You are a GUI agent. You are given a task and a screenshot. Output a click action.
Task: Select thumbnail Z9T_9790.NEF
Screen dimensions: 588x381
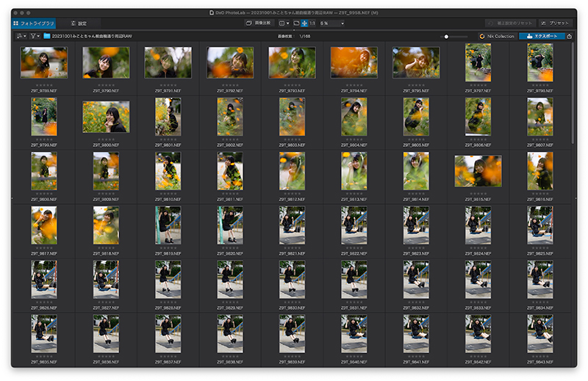pos(106,62)
